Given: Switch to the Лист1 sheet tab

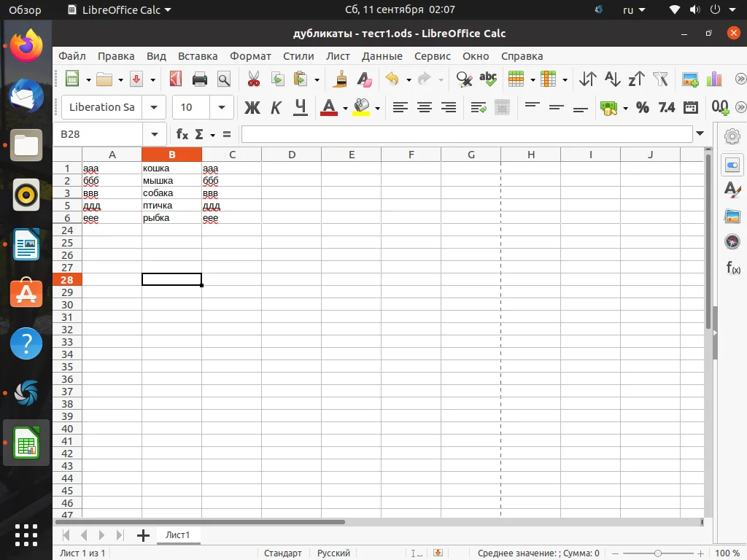Looking at the screenshot, I should pyautogui.click(x=178, y=534).
